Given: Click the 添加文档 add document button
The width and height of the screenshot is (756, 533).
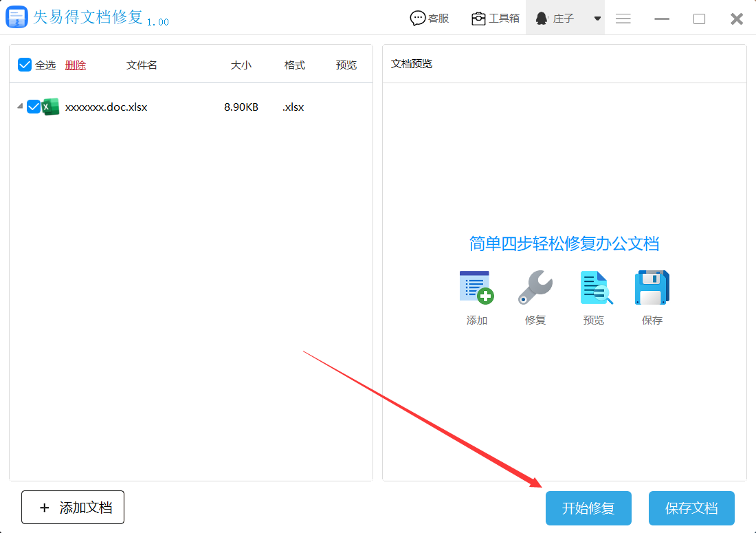Looking at the screenshot, I should 73,508.
